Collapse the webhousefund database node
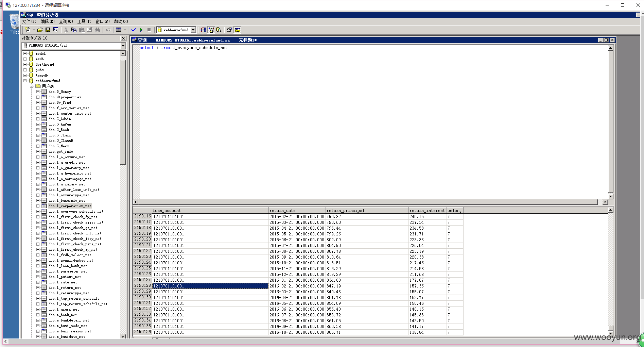 click(x=25, y=81)
